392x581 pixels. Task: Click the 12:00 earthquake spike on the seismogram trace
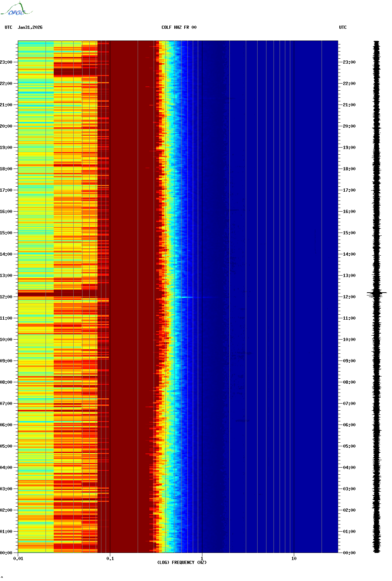tap(376, 294)
